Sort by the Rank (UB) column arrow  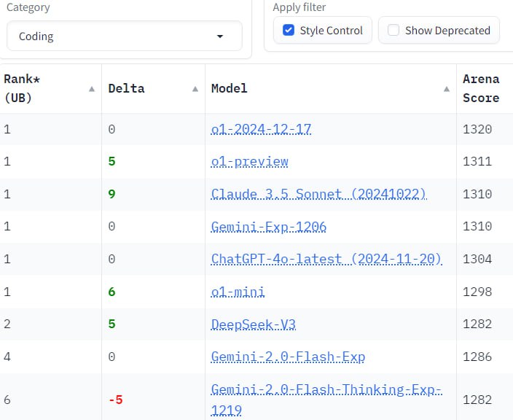(x=92, y=89)
